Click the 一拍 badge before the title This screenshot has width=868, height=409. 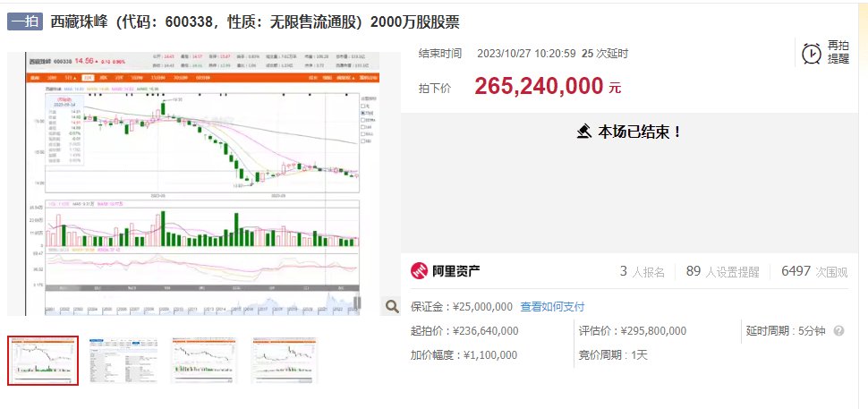click(x=25, y=22)
